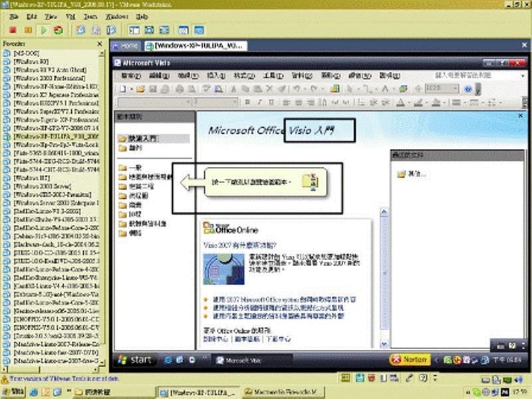Click the Open folder icon in Visio toolbar
532x399 pixels.
[140, 89]
